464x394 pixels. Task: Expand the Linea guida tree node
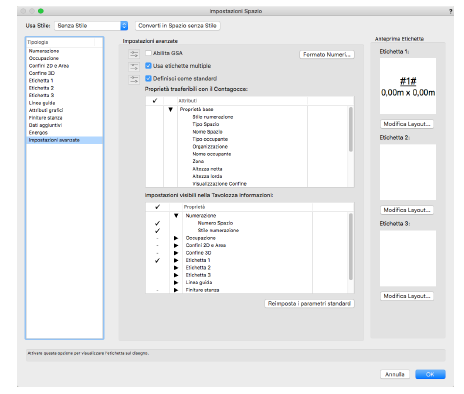click(x=176, y=283)
